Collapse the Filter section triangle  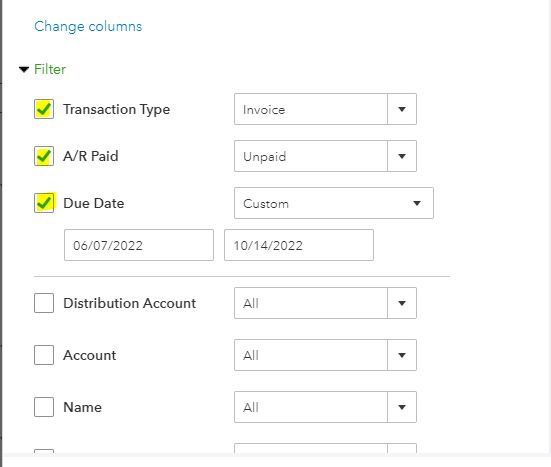[24, 69]
